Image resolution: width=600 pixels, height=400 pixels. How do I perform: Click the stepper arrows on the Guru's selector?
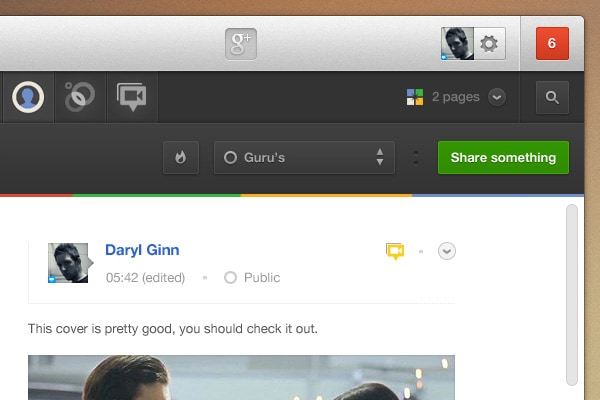pyautogui.click(x=380, y=157)
